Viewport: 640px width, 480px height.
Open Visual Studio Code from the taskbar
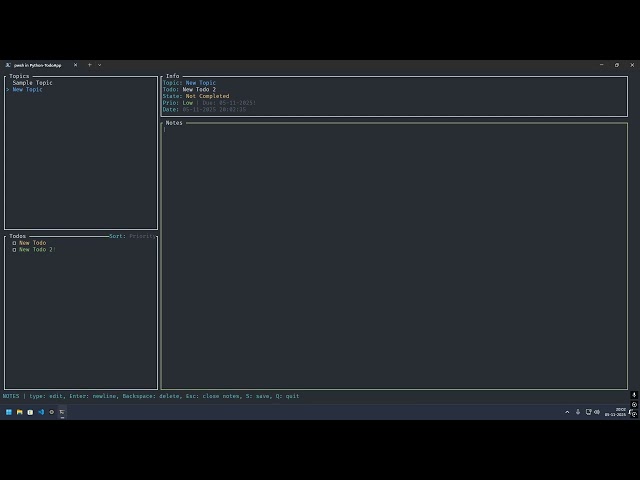coord(41,412)
